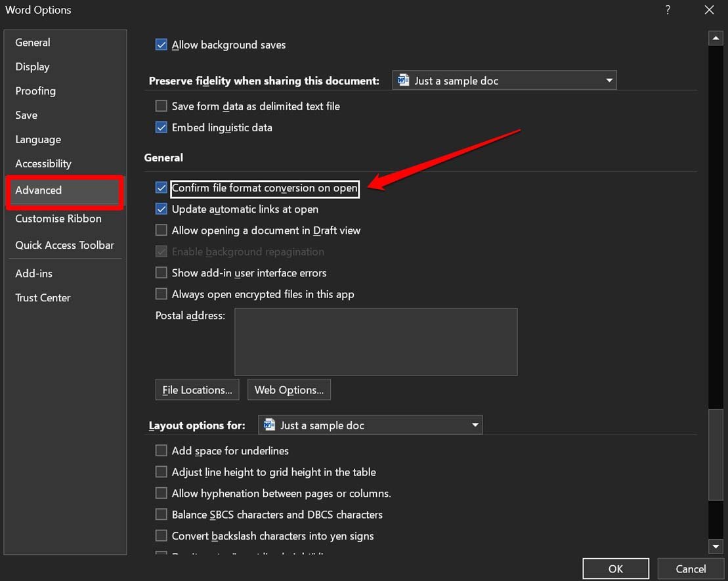Viewport: 728px width, 581px height.
Task: Check Show add-in user interface errors
Action: [x=161, y=272]
